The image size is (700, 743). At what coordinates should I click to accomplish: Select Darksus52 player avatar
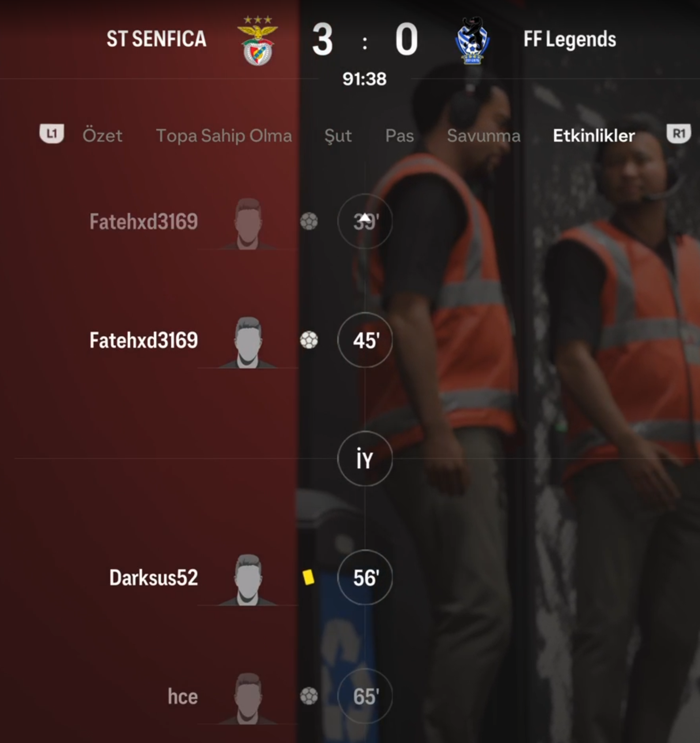click(248, 580)
